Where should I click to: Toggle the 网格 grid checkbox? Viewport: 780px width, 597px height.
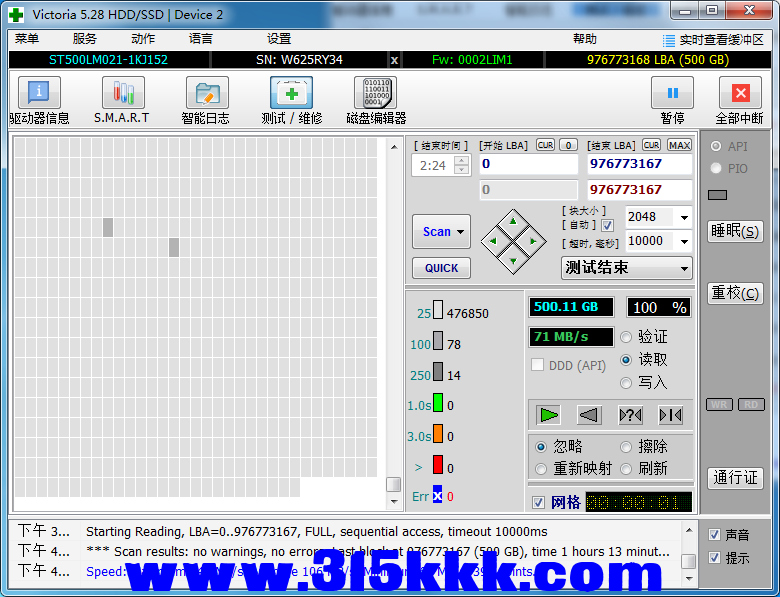click(x=539, y=502)
